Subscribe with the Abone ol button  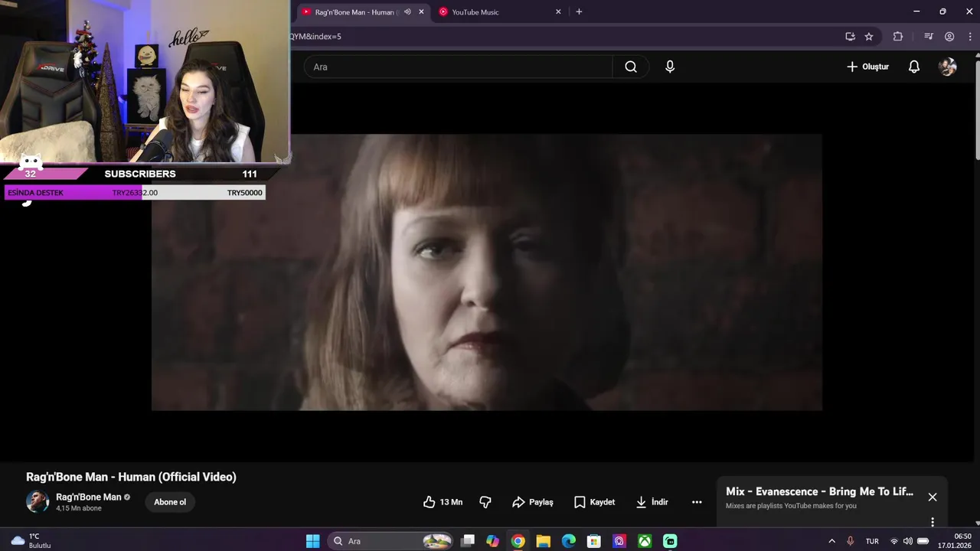tap(170, 502)
